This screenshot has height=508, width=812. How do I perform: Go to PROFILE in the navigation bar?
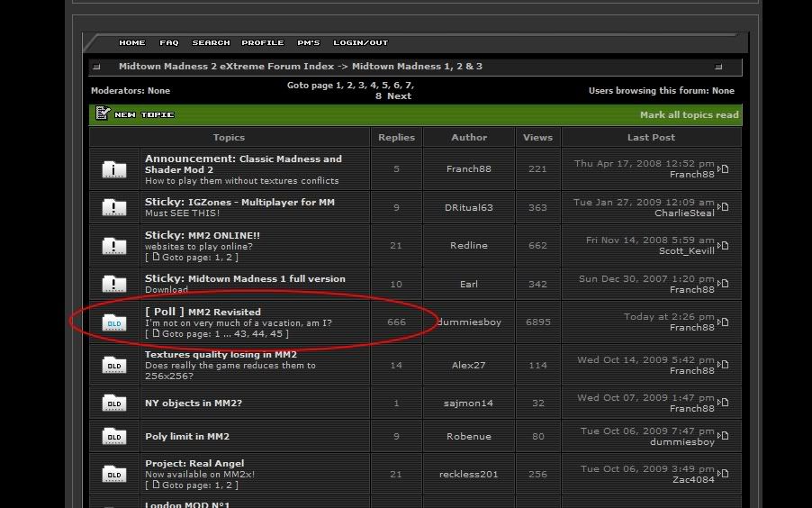coord(263,42)
